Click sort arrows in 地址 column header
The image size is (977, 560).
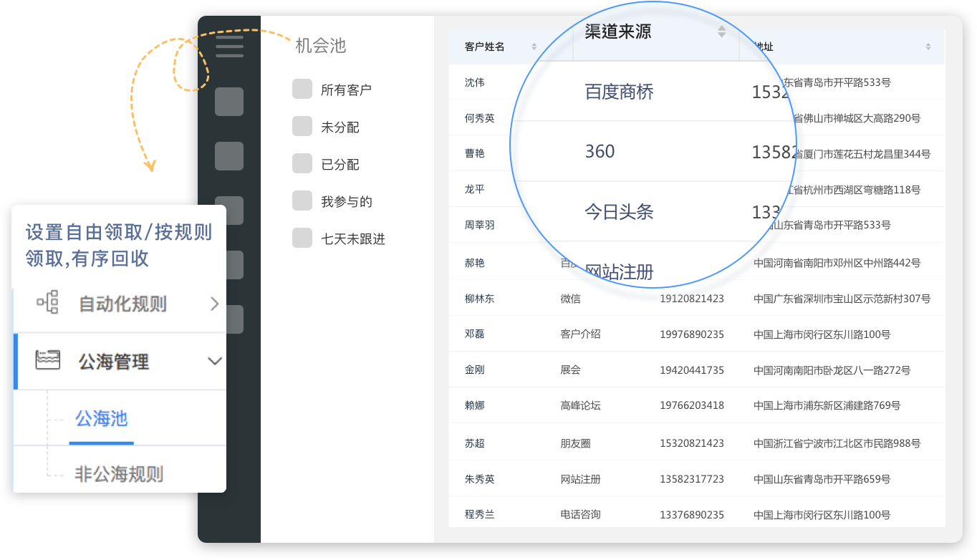coord(928,47)
